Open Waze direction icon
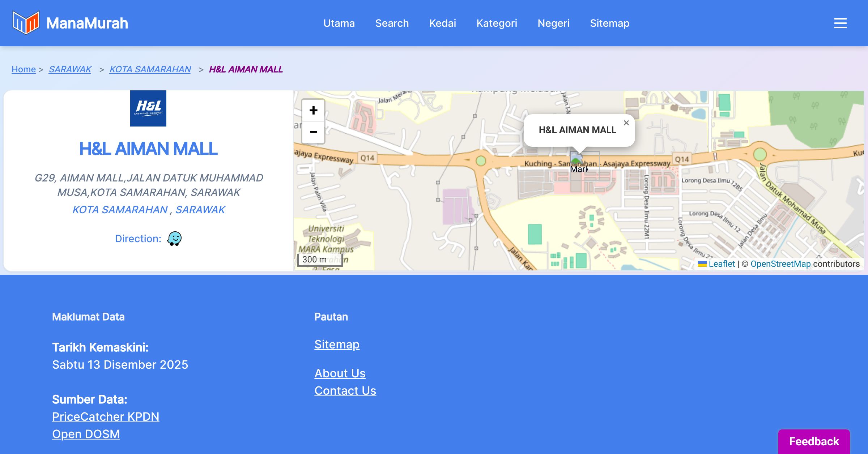The width and height of the screenshot is (868, 454). (174, 239)
